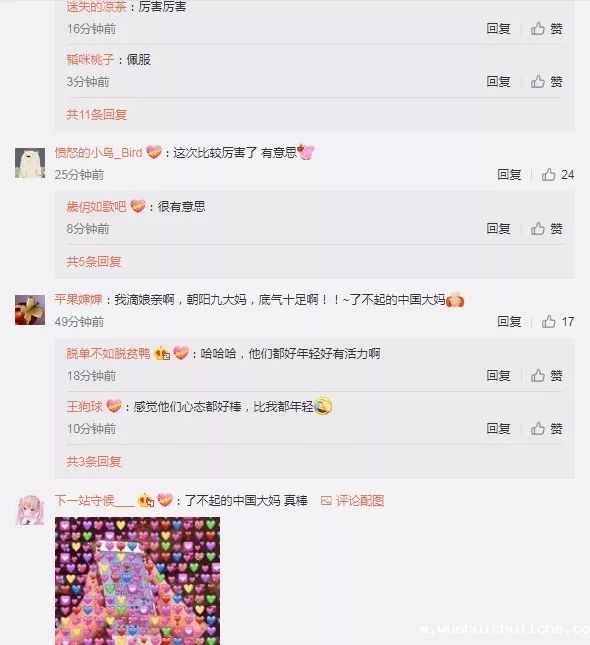
Task: Like the comment by 平果婶婶
Action: 557,322
